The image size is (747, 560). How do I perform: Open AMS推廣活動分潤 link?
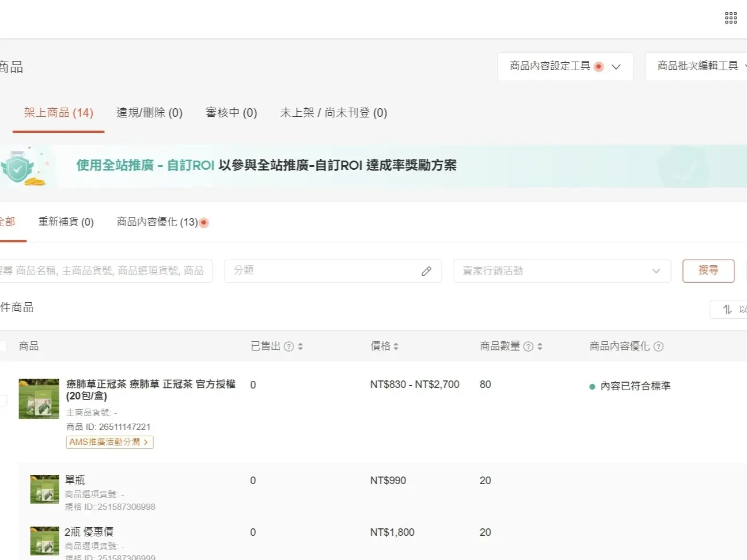(x=109, y=442)
